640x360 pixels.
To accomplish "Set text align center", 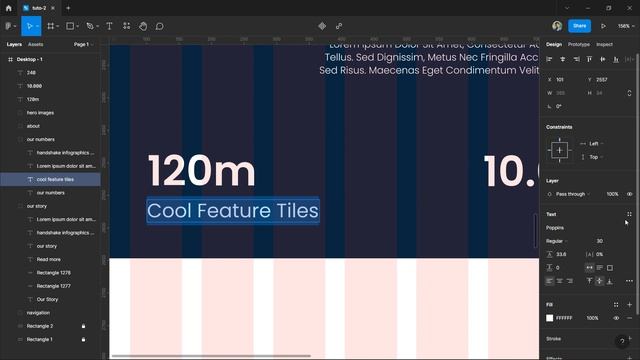I will (560, 281).
